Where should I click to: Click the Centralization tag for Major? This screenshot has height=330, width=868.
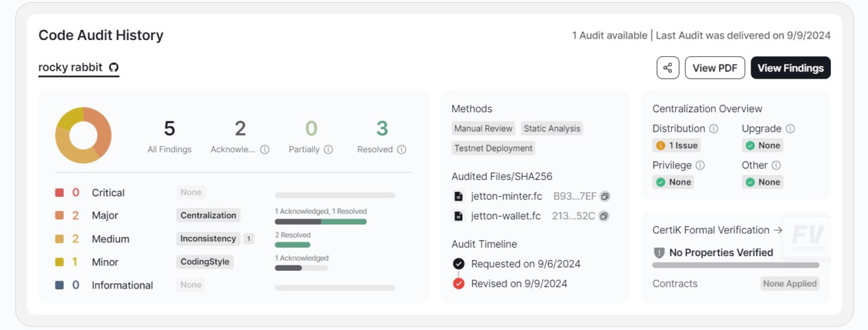click(208, 215)
